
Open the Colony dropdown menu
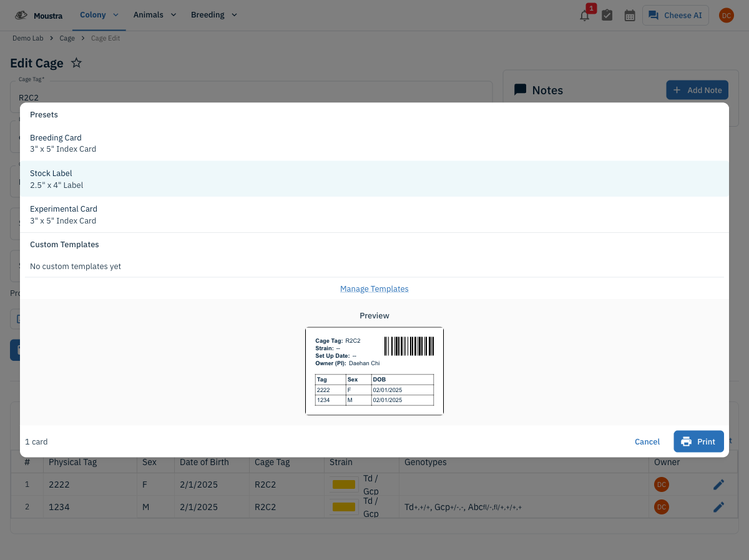(99, 15)
